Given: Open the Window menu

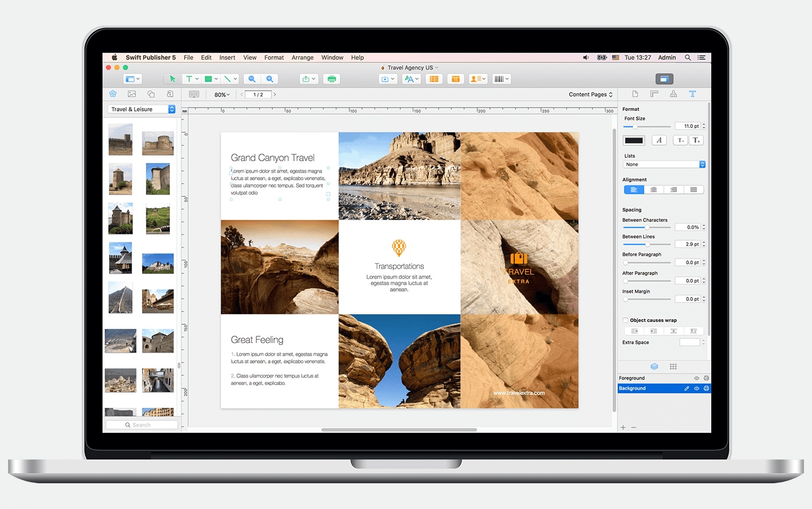Looking at the screenshot, I should click(332, 58).
